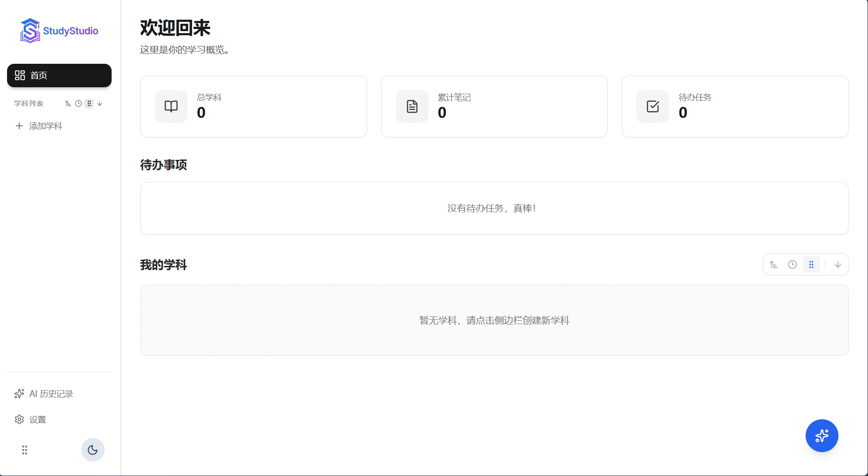Click the grip dots icon beside the theme button
The height and width of the screenshot is (476, 868).
click(25, 450)
